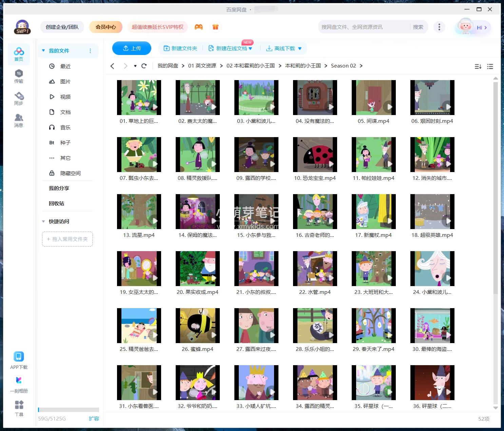Open the 传输 (transfers) panel
Viewport: 504px width, 431px height.
pos(19,76)
